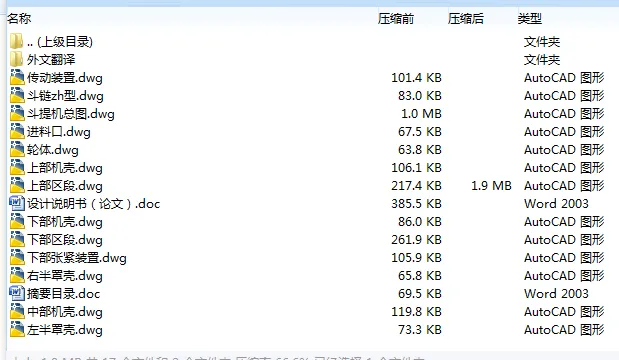Click the Word icon of 摘要目录.doc
The height and width of the screenshot is (360, 619).
[17, 294]
